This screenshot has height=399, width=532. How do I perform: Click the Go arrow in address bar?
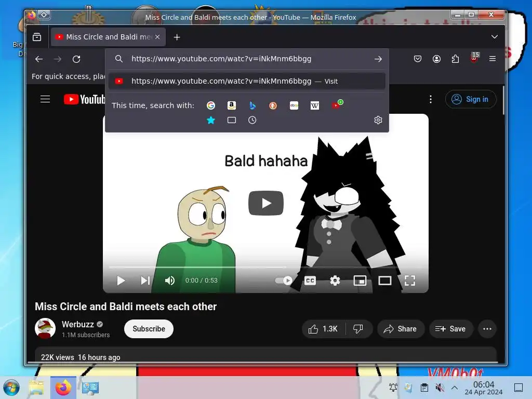(x=378, y=59)
